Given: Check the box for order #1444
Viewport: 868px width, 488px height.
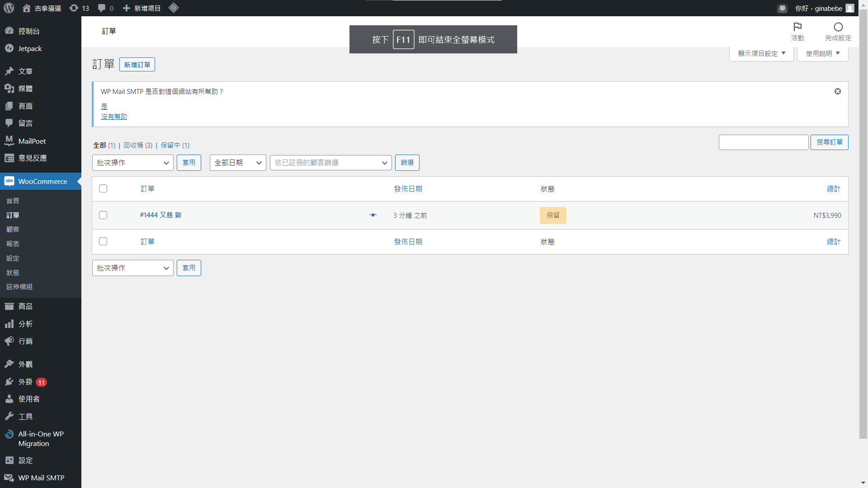Looking at the screenshot, I should point(103,215).
